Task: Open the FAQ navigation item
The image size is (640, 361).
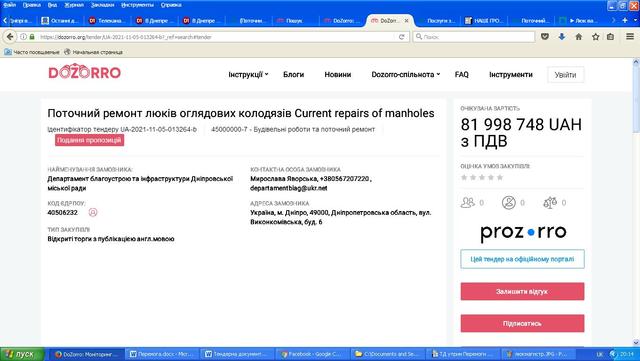Action: (x=462, y=74)
